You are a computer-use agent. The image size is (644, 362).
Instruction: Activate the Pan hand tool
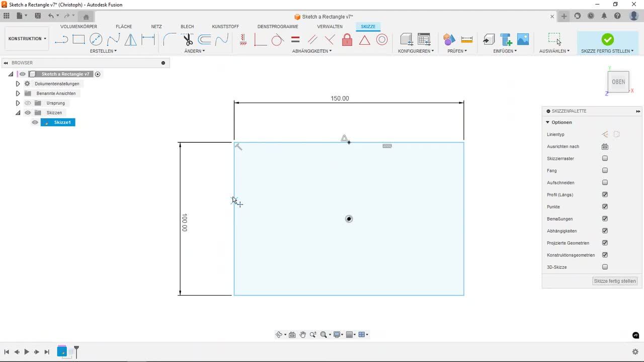[x=302, y=335]
